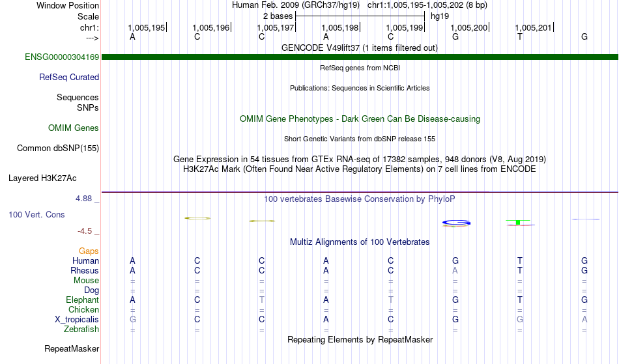This screenshot has height=364, width=619.
Task: Click Multiz Alignments of 100 Vertebrates title
Action: coord(360,242)
